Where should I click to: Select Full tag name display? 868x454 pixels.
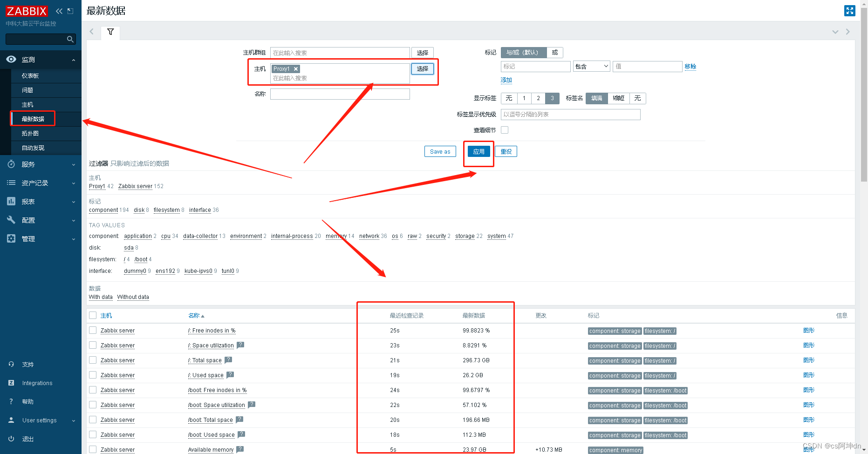(597, 98)
